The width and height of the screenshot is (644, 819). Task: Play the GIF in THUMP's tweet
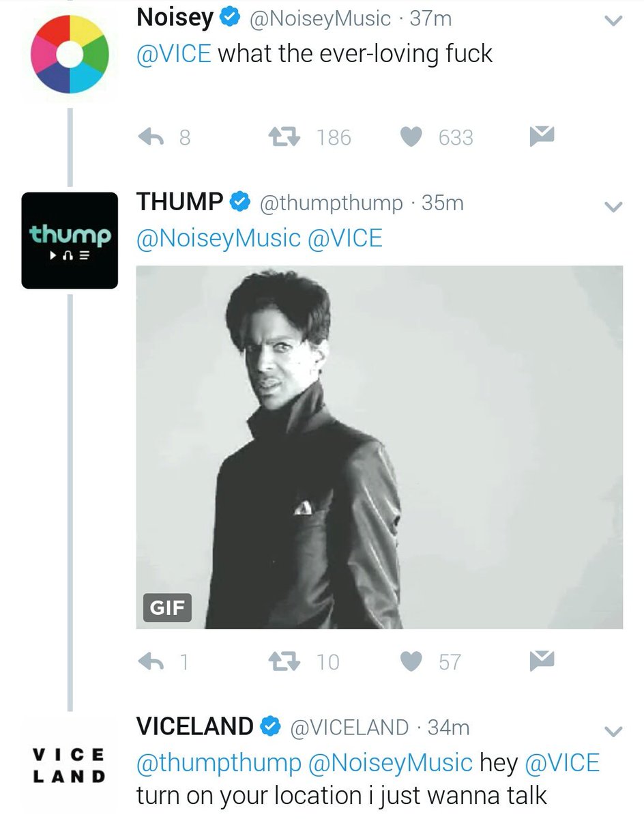(379, 447)
